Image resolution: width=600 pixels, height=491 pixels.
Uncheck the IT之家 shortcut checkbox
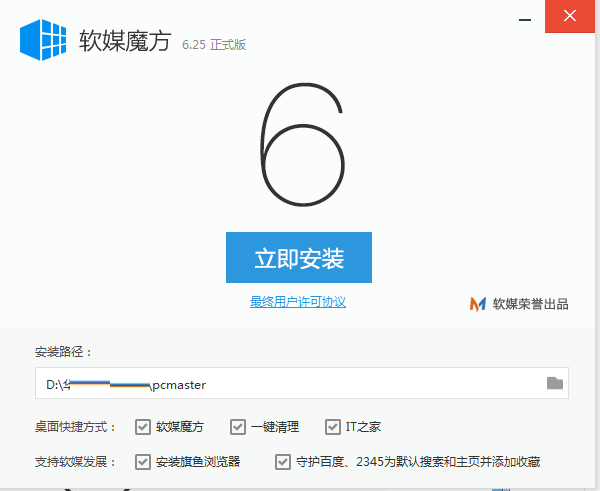pyautogui.click(x=333, y=427)
